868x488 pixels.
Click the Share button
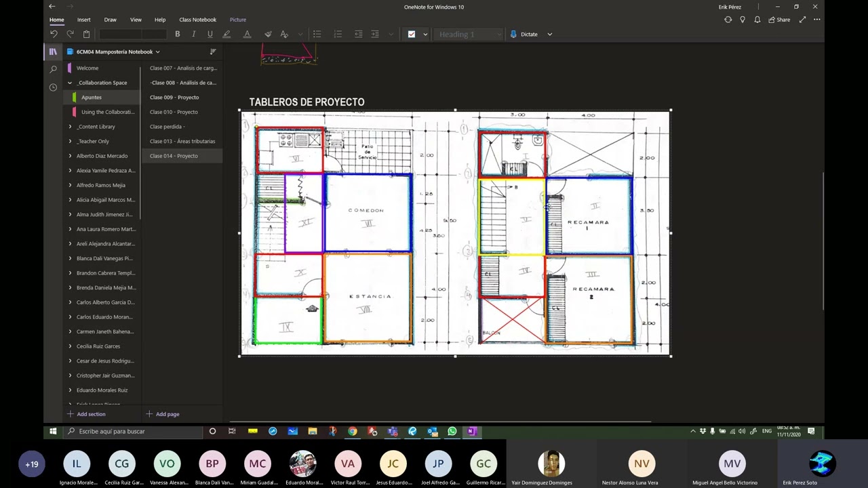tap(779, 20)
